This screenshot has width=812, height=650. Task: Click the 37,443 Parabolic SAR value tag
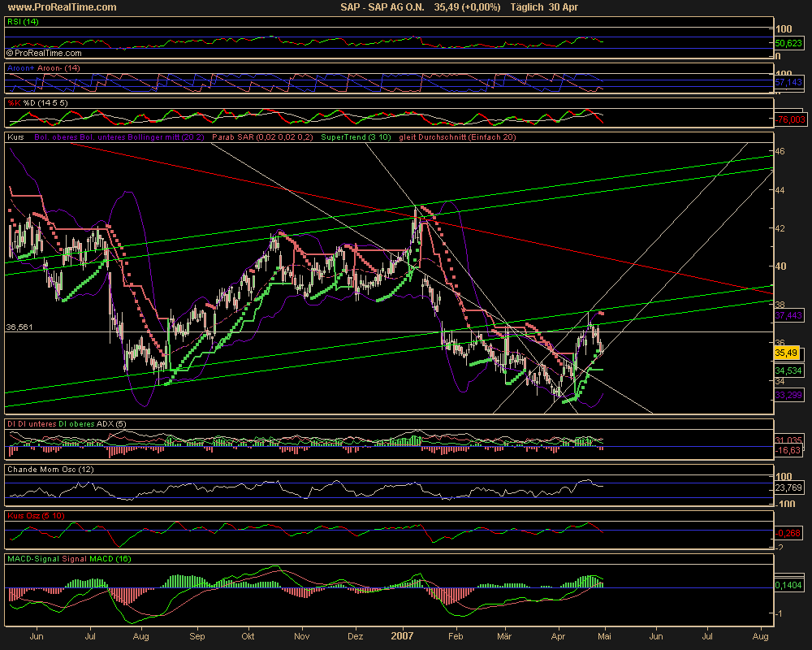point(788,314)
